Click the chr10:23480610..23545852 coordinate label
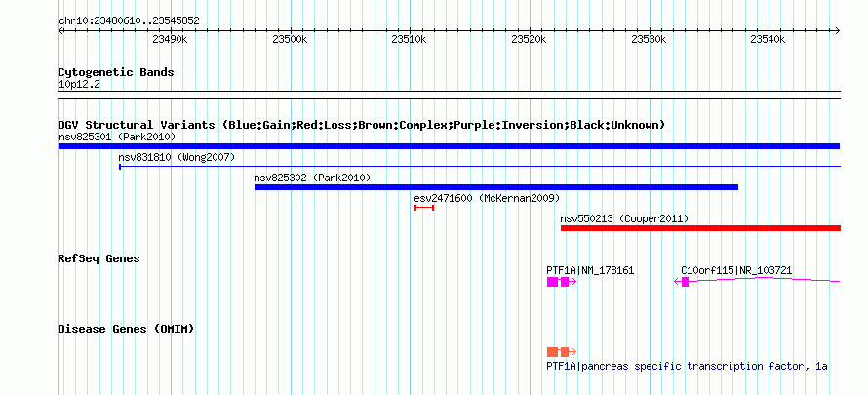The width and height of the screenshot is (868, 395). 129,21
